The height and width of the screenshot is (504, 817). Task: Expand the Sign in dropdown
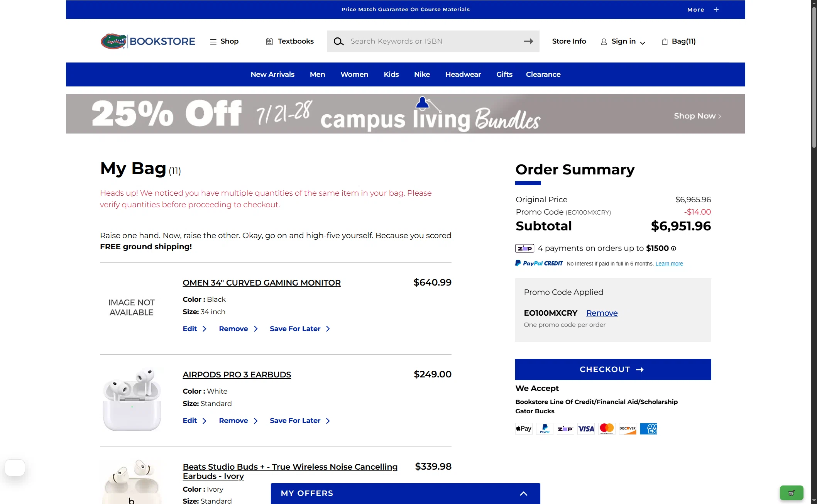pos(623,41)
